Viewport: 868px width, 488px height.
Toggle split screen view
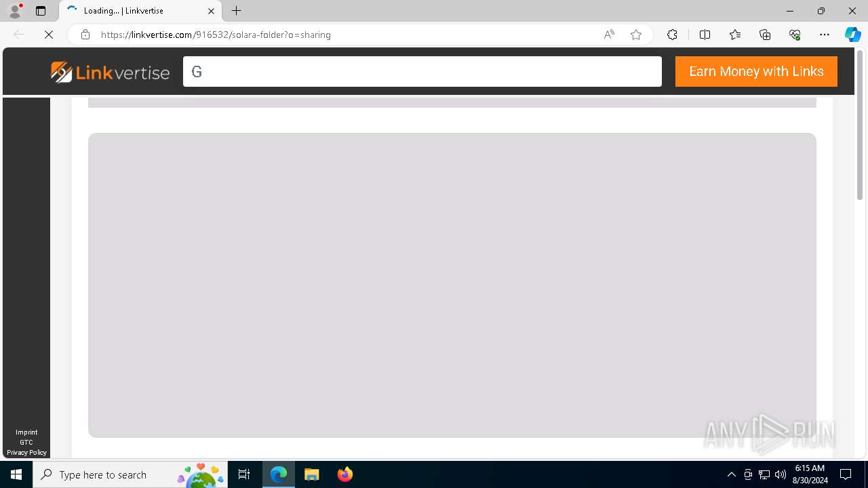(x=705, y=35)
